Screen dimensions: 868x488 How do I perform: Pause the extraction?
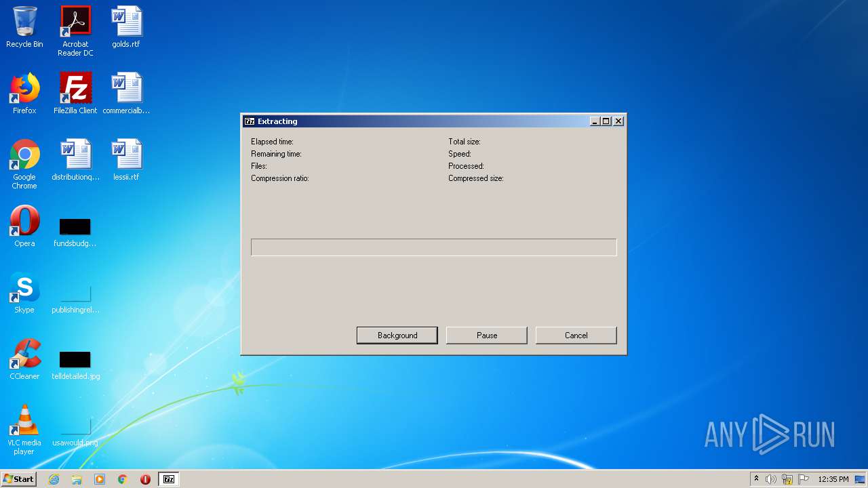coord(487,335)
